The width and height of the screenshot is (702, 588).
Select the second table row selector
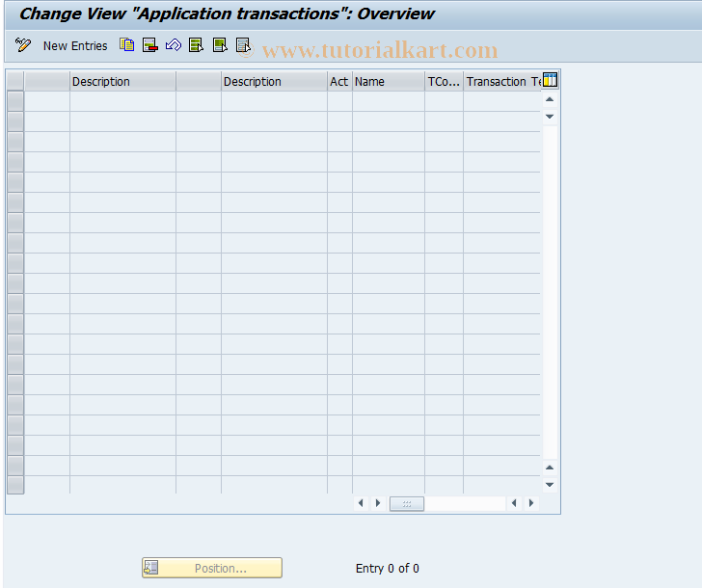pyautogui.click(x=15, y=121)
